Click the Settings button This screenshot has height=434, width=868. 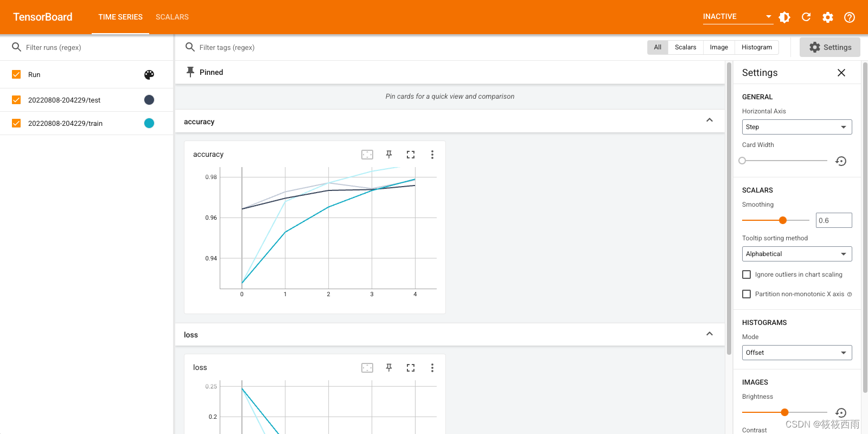click(830, 47)
